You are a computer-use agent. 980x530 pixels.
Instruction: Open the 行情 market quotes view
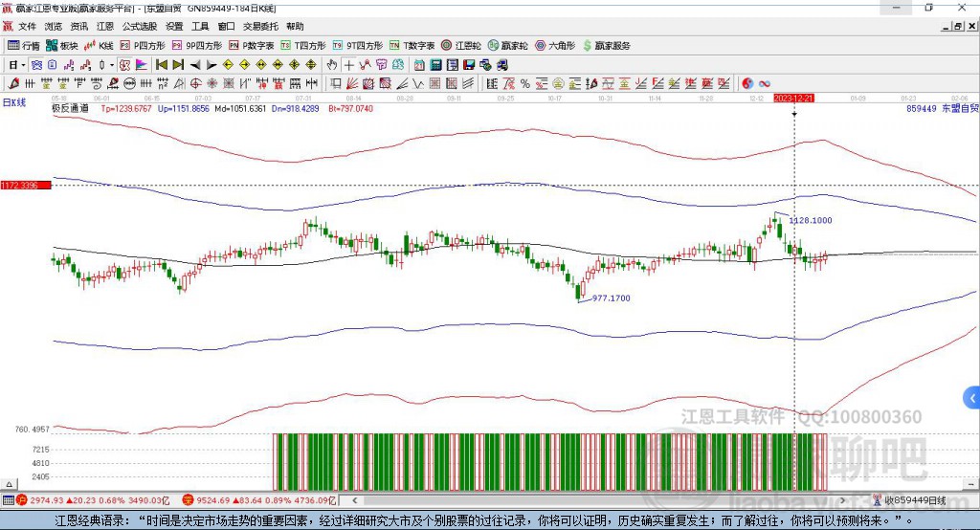pyautogui.click(x=24, y=45)
